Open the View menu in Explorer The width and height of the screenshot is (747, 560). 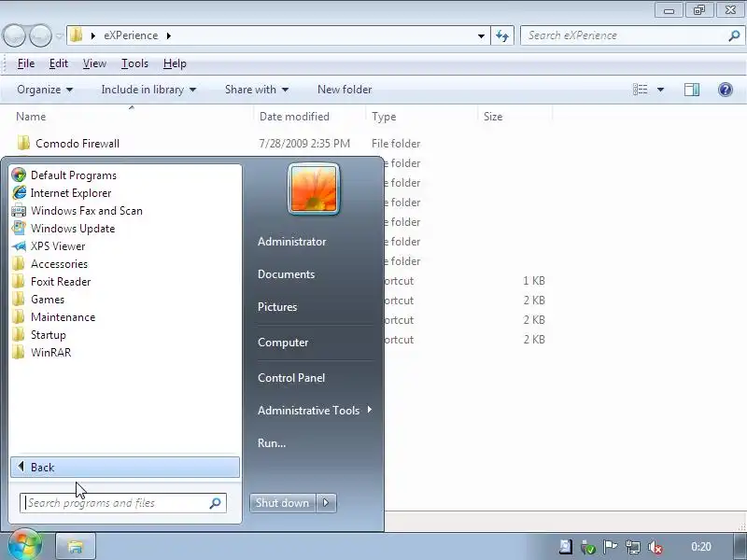tap(94, 63)
